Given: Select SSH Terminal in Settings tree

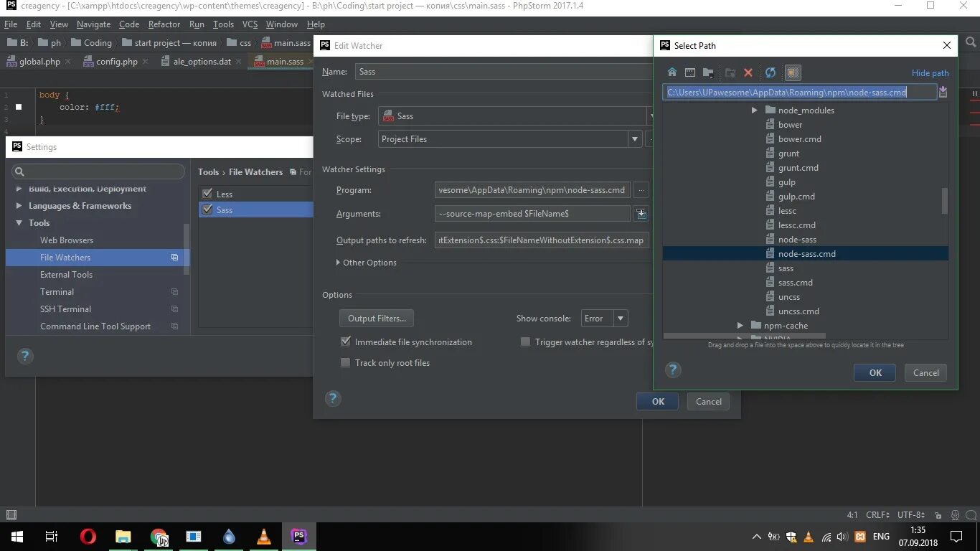Looking at the screenshot, I should pyautogui.click(x=65, y=309).
